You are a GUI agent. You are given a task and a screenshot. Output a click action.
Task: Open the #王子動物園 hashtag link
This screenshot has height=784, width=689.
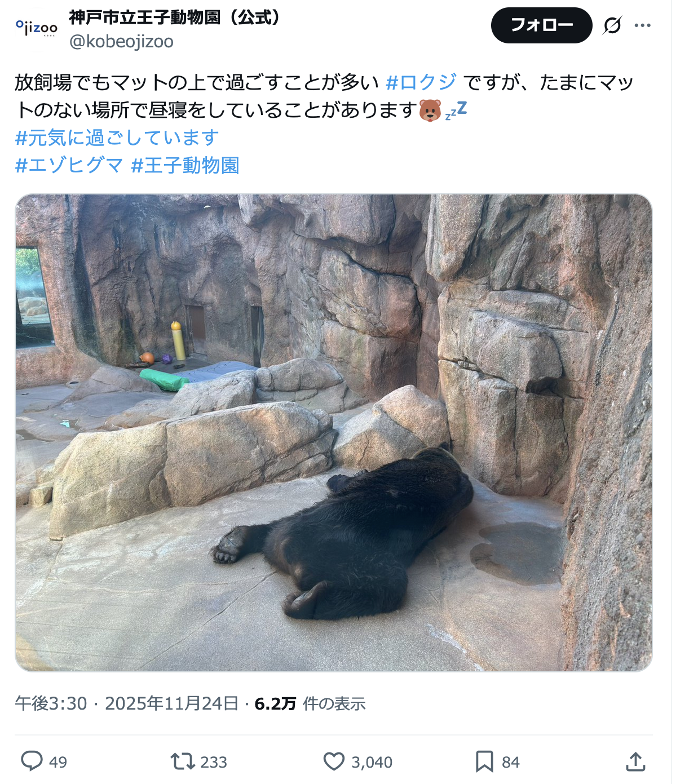185,165
